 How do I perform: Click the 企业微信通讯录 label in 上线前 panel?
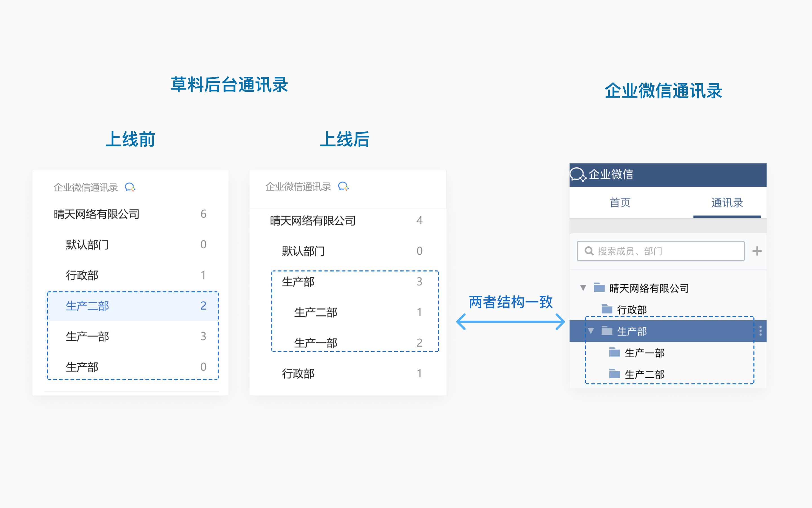[85, 187]
